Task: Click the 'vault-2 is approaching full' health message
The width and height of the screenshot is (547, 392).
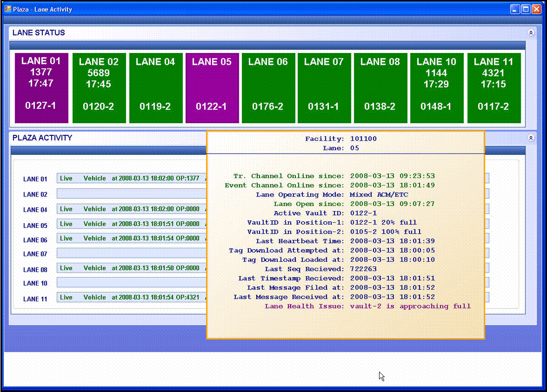Action: [x=410, y=306]
